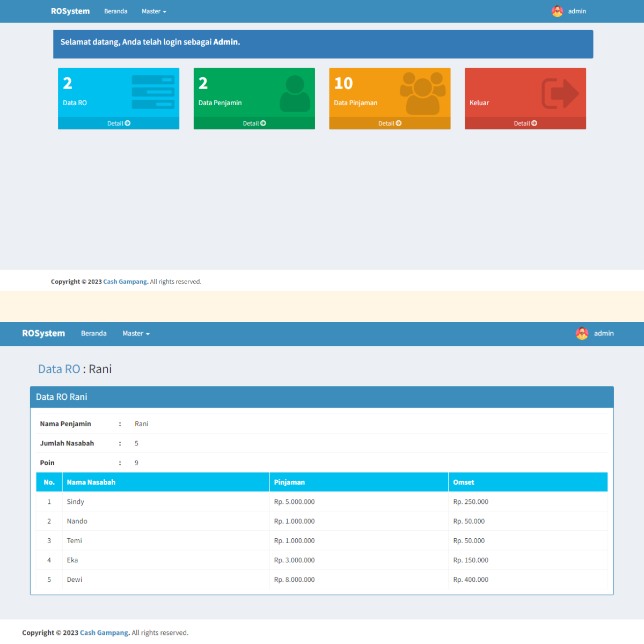Click the user icon on Data Penjamin card
The image size is (644, 644).
[295, 93]
